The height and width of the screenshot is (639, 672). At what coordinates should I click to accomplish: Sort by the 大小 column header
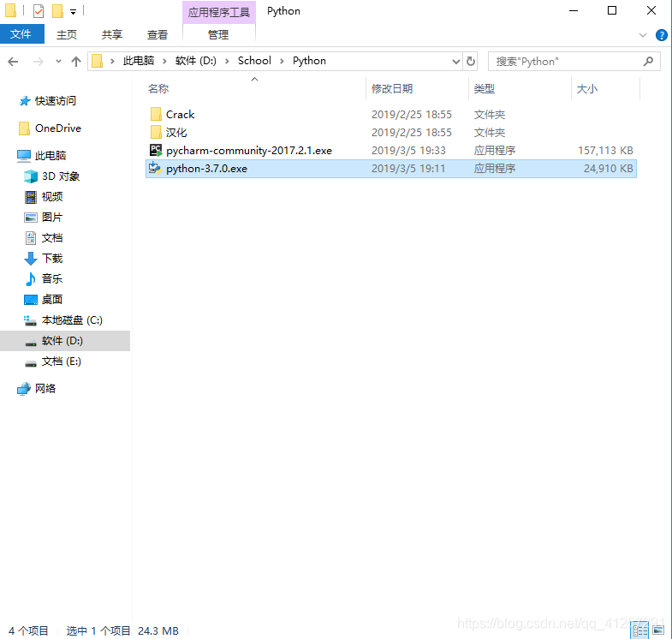[x=587, y=89]
